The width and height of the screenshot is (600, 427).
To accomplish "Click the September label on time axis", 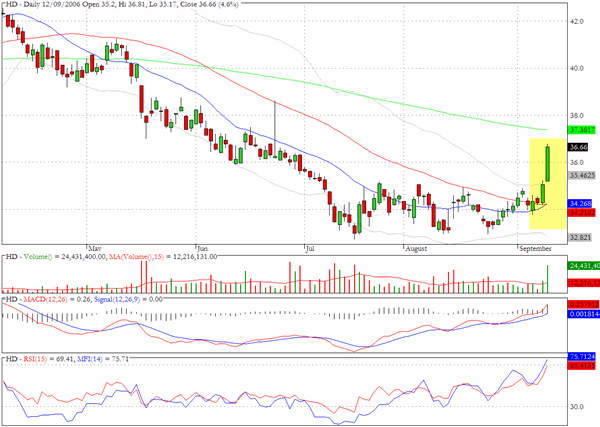I will (535, 249).
